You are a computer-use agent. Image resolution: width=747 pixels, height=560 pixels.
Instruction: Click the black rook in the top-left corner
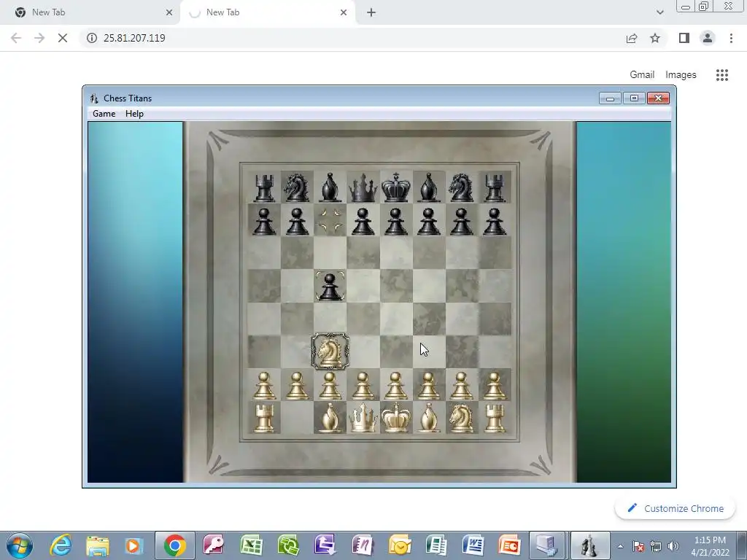264,187
